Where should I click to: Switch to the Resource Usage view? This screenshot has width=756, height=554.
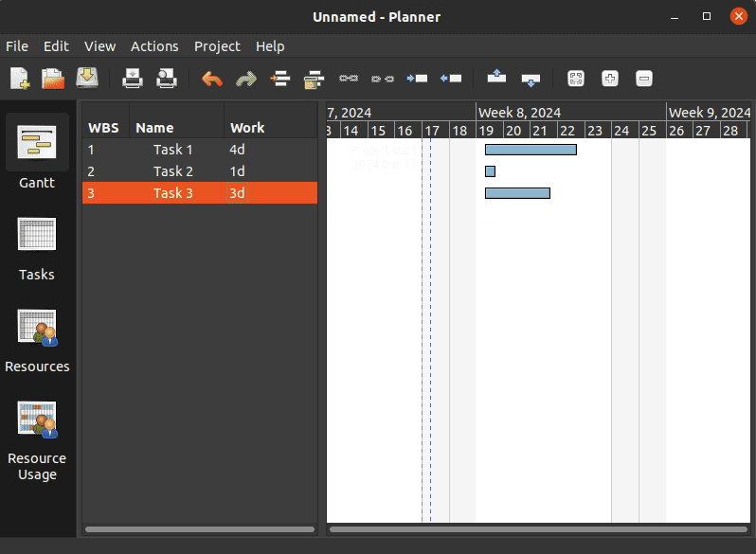37,440
